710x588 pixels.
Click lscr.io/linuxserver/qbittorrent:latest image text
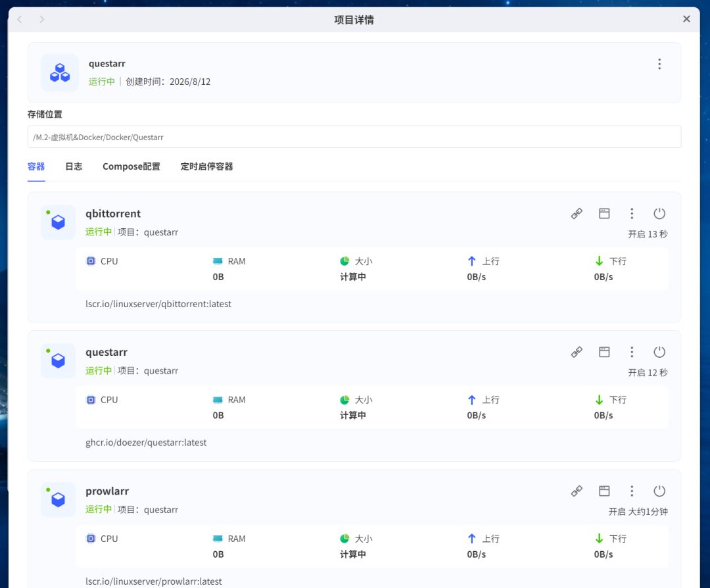158,304
